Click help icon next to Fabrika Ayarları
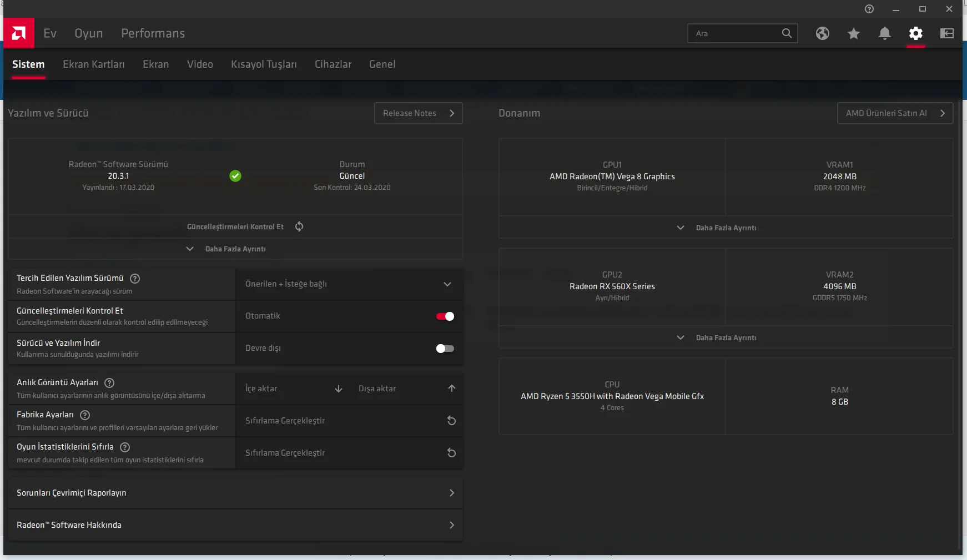 [x=85, y=415]
